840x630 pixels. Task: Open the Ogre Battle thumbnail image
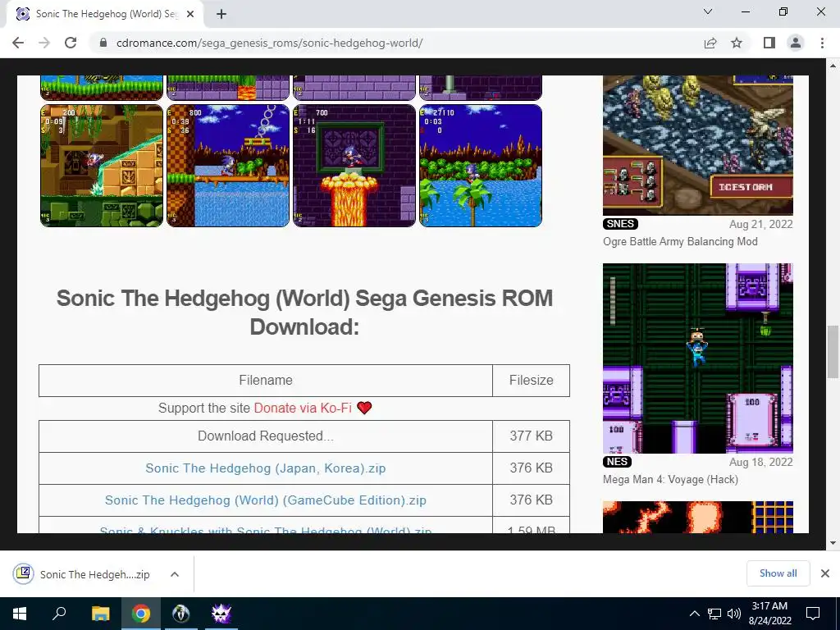[x=698, y=144]
